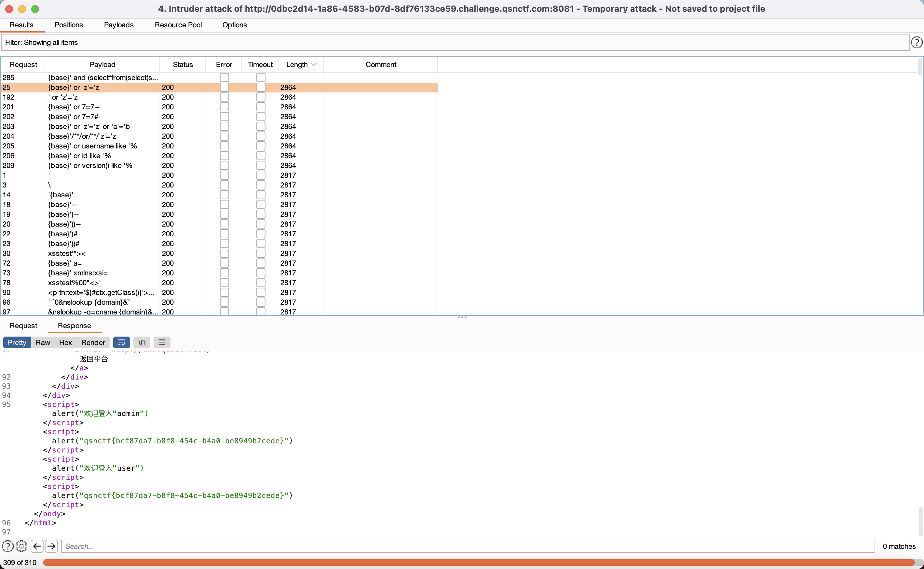The width and height of the screenshot is (924, 569).
Task: Select row 30 payload xsstest'"><
Action: (219, 254)
